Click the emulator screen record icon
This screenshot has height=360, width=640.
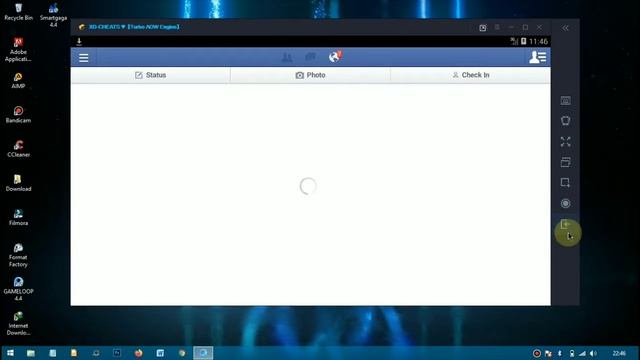click(565, 203)
